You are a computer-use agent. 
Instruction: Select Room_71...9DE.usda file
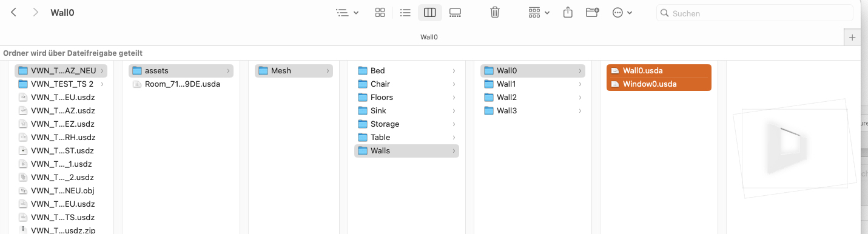[182, 84]
